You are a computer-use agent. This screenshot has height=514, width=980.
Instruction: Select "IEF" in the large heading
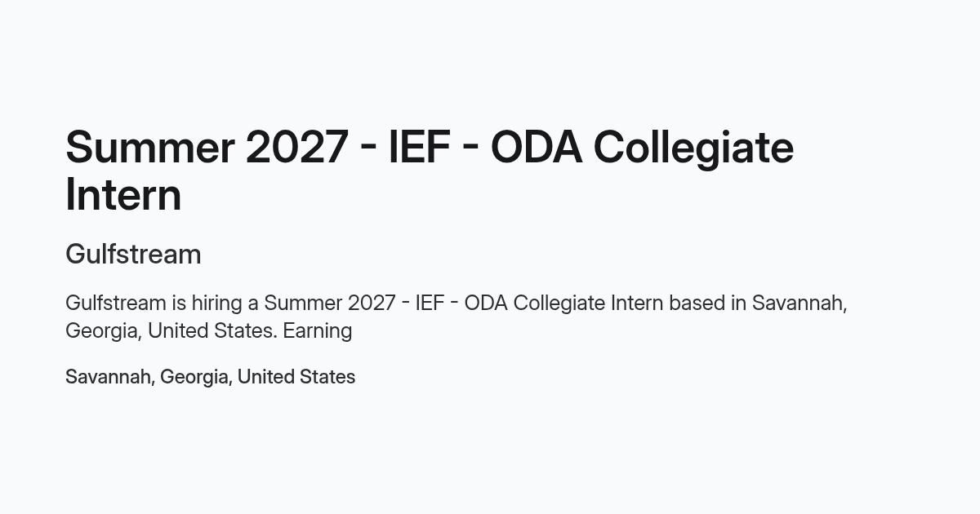coord(419,148)
